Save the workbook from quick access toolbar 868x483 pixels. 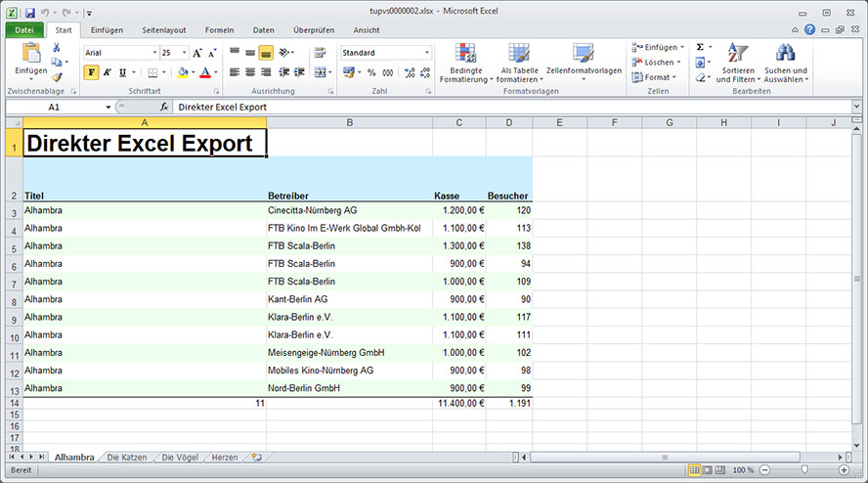(29, 13)
